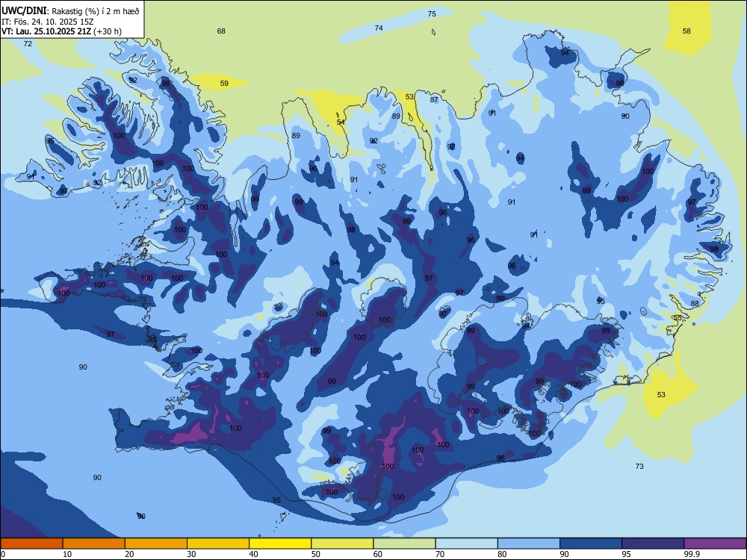The width and height of the screenshot is (747, 560).
Task: Click the title text 'UWC/DINI: Rakastig (%) í 2 m hæð'
Action: [70, 11]
